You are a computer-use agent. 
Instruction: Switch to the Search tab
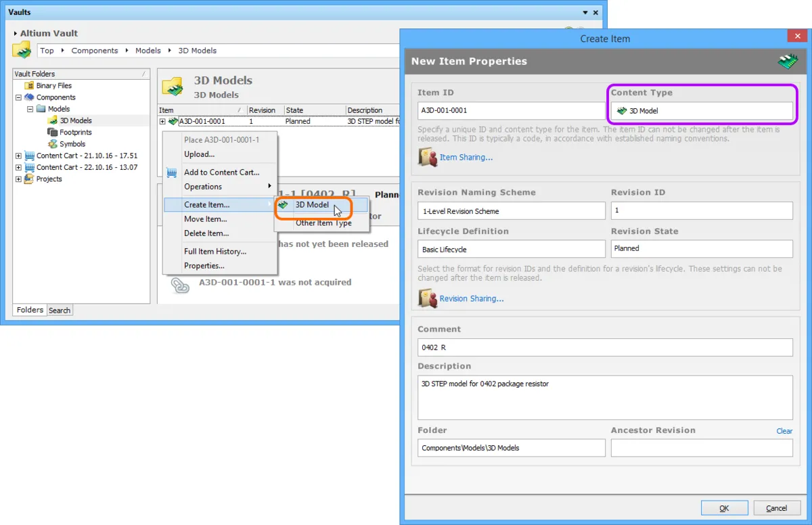tap(60, 311)
